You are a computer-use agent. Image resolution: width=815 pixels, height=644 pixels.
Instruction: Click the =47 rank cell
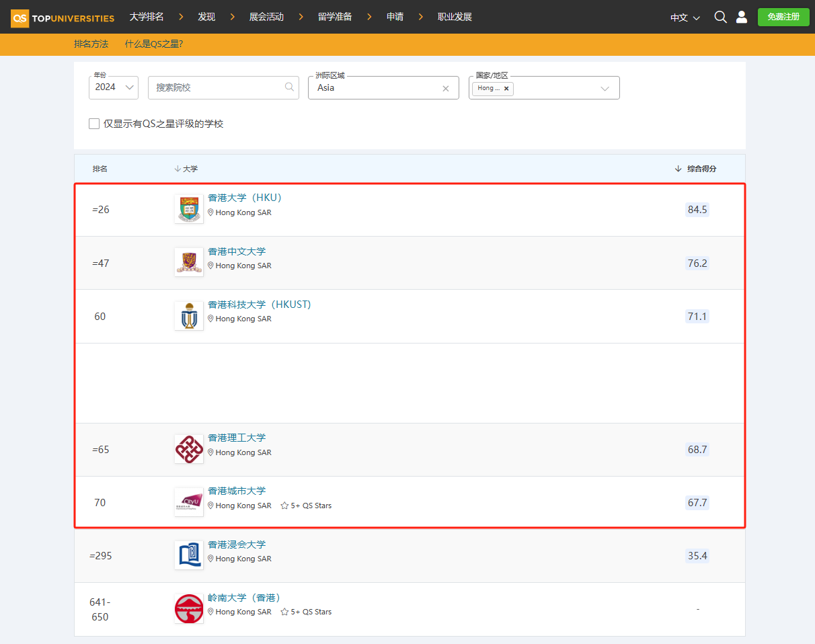coord(101,263)
